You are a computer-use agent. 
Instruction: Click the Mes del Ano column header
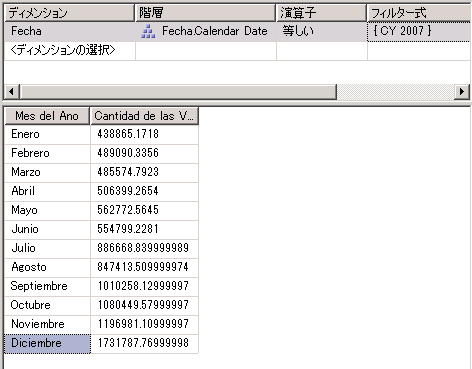click(x=47, y=116)
